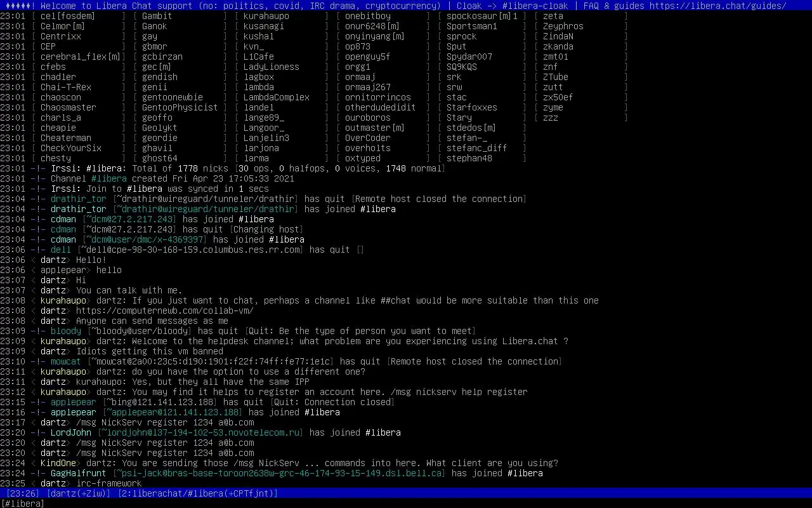This screenshot has width=812, height=508.
Task: Click 'option to use a different one?' message
Action: pyautogui.click(x=183, y=371)
